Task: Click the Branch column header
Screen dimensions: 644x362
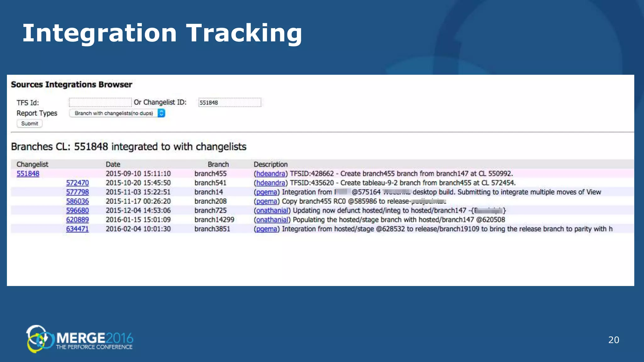Action: (x=218, y=164)
